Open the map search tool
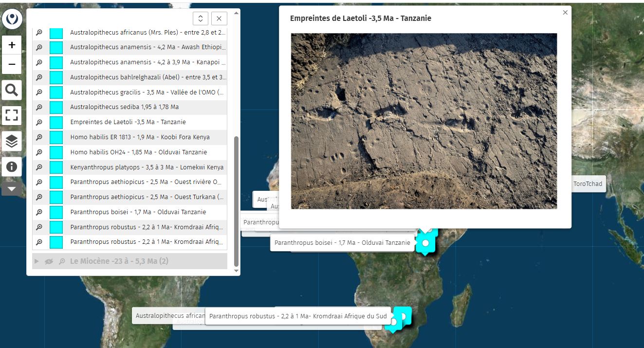Viewport: 644px width, 348px height. tap(12, 90)
